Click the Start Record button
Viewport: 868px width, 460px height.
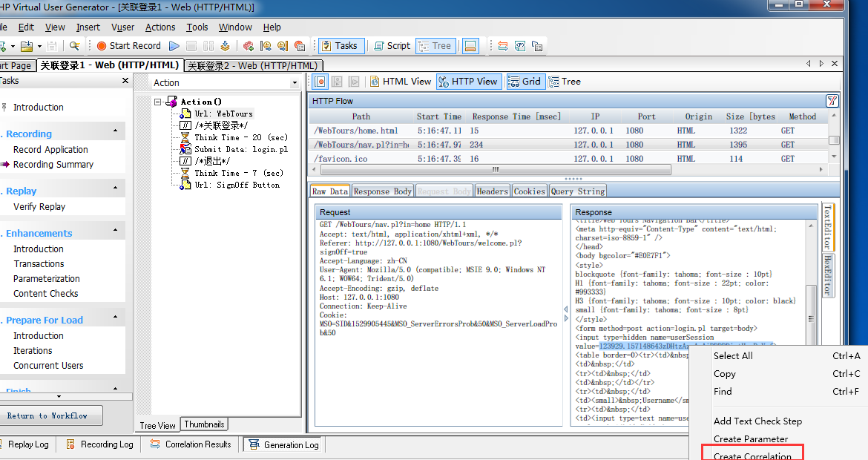128,46
